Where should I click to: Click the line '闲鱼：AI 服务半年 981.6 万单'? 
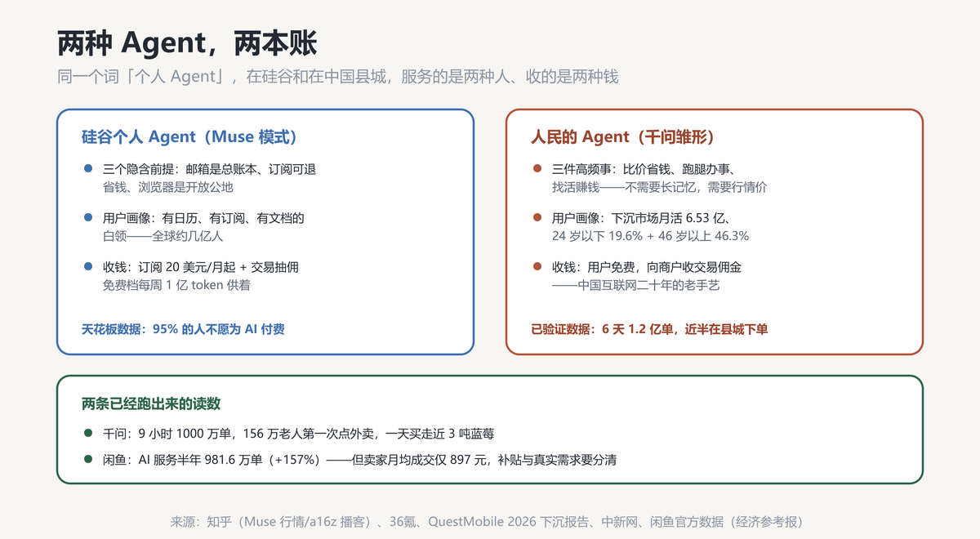[x=359, y=460]
